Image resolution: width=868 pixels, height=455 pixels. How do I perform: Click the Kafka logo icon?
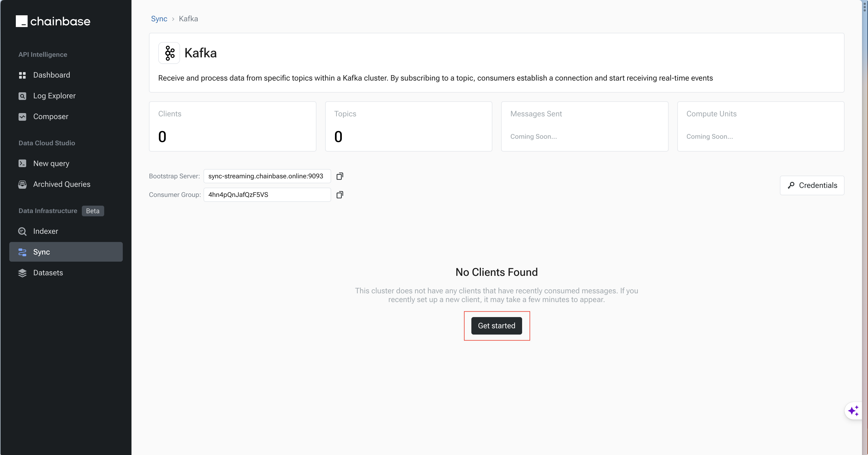169,53
